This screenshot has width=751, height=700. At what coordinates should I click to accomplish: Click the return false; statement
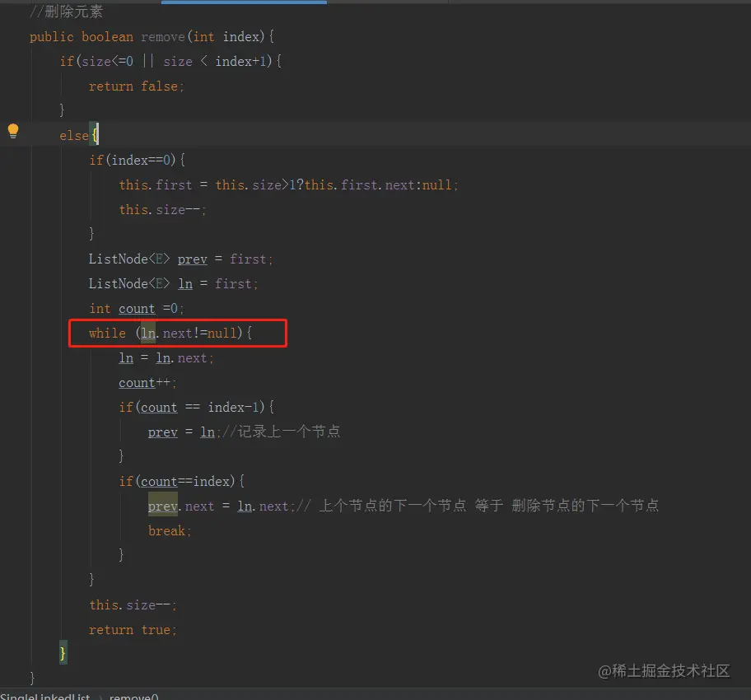tap(137, 86)
